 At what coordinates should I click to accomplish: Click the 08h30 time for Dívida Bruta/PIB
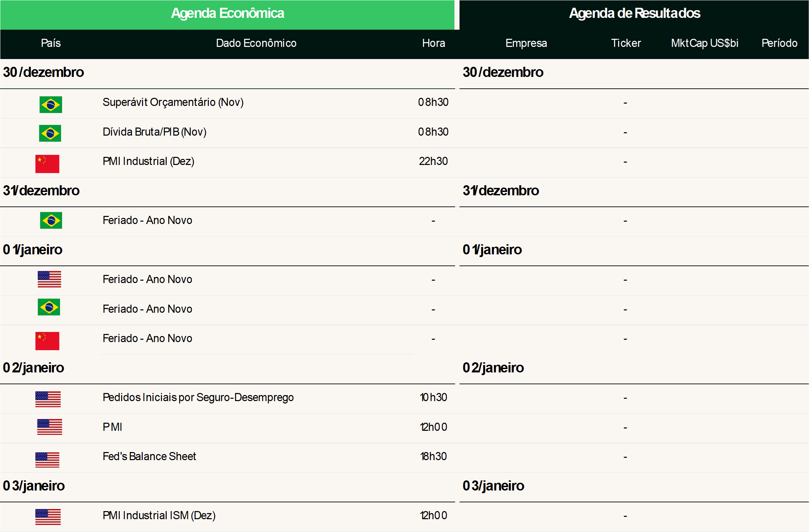(433, 132)
